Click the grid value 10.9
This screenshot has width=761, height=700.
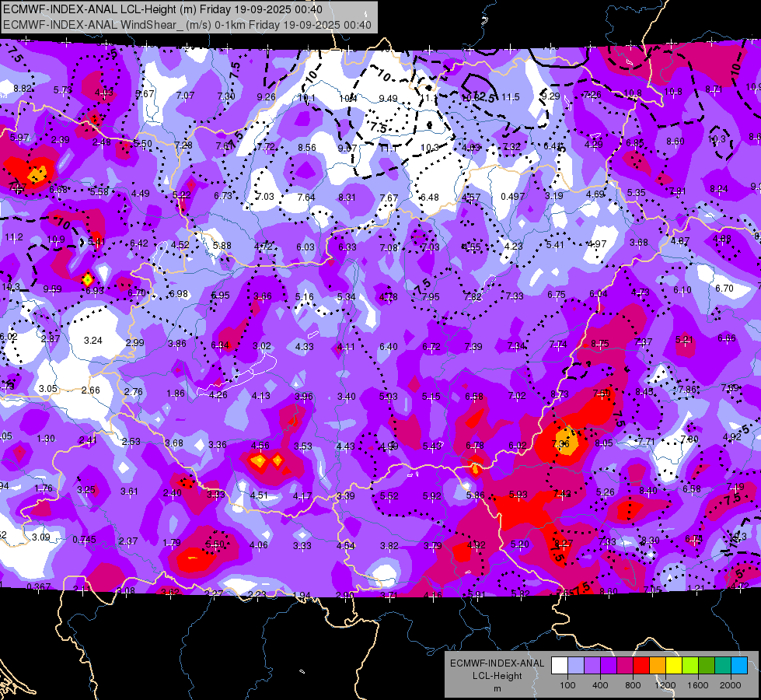[56, 240]
